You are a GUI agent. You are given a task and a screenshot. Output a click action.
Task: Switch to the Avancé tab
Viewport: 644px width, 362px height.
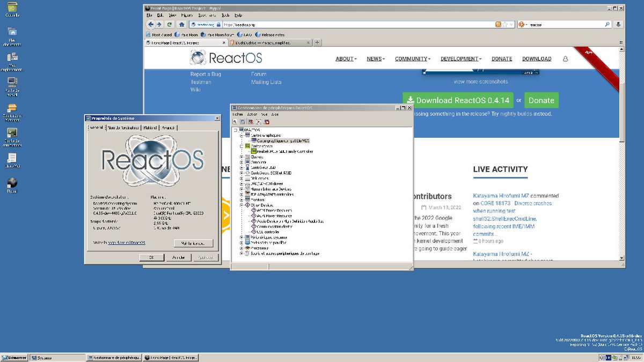click(168, 128)
